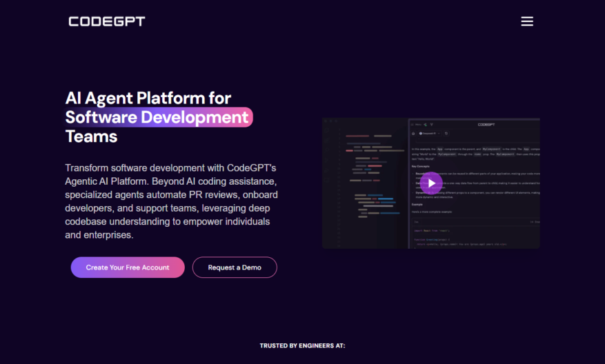Viewport: 605px width, 364px height.
Task: Click the history icon right of Deepseek dropdown
Action: tap(446, 134)
